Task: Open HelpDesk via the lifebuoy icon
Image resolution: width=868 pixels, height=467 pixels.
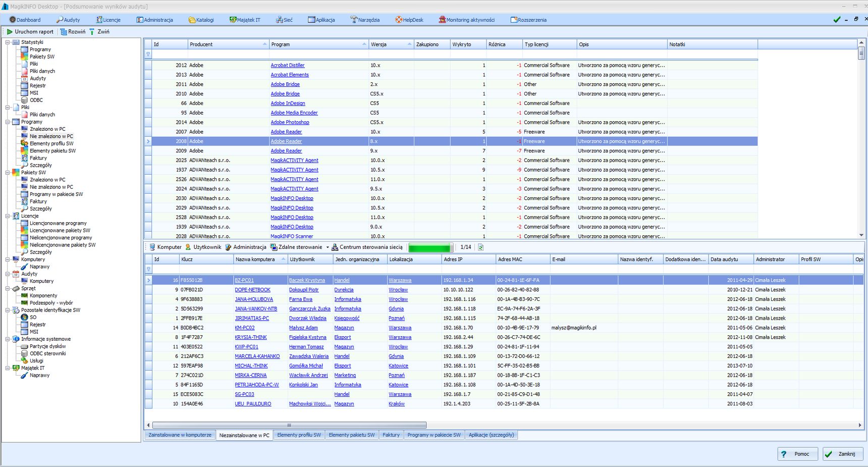Action: pos(399,20)
